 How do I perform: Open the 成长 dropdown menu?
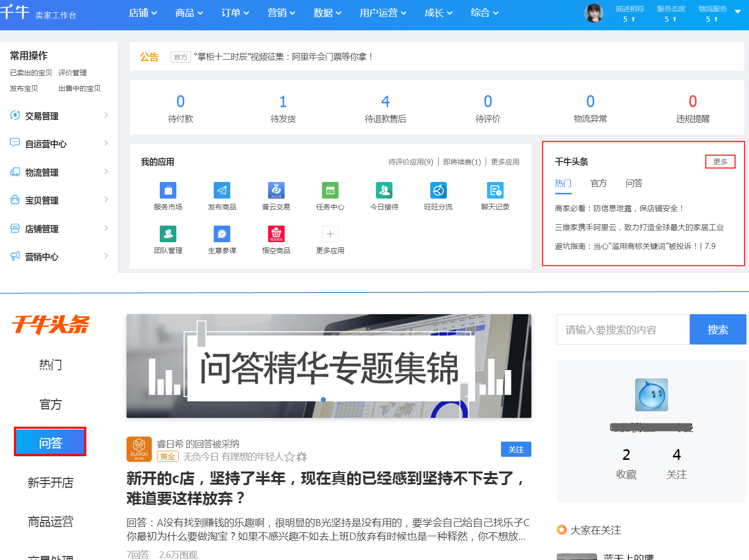point(439,13)
